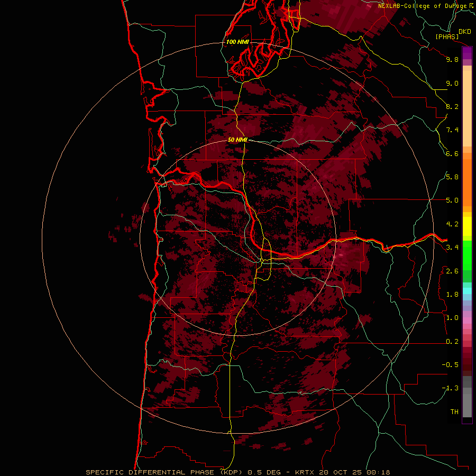476x476 pixels.
Task: Click the NEXLAB-College of DuPage credit text
Action: [423, 6]
